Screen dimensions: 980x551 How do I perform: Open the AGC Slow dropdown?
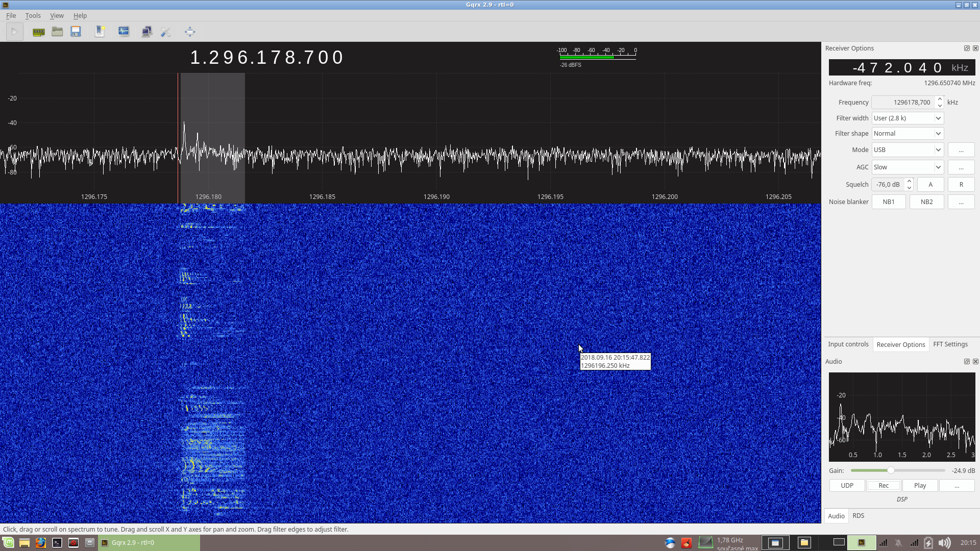pos(907,167)
